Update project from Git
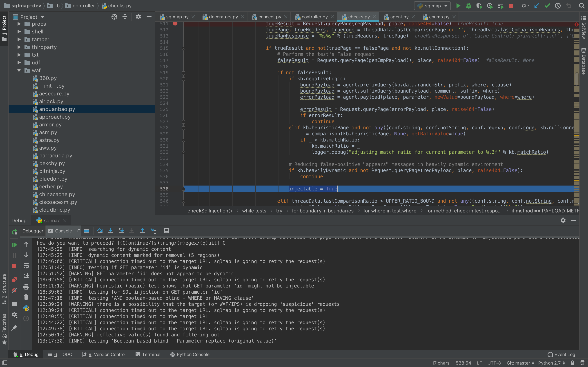 [537, 6]
